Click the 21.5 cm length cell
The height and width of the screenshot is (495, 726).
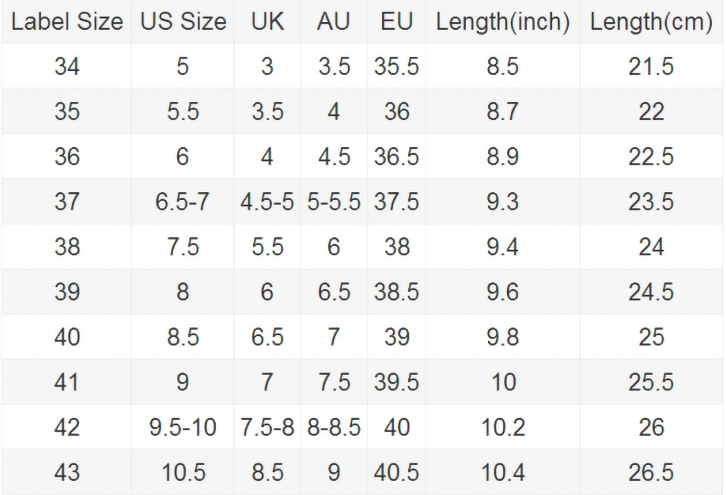651,66
